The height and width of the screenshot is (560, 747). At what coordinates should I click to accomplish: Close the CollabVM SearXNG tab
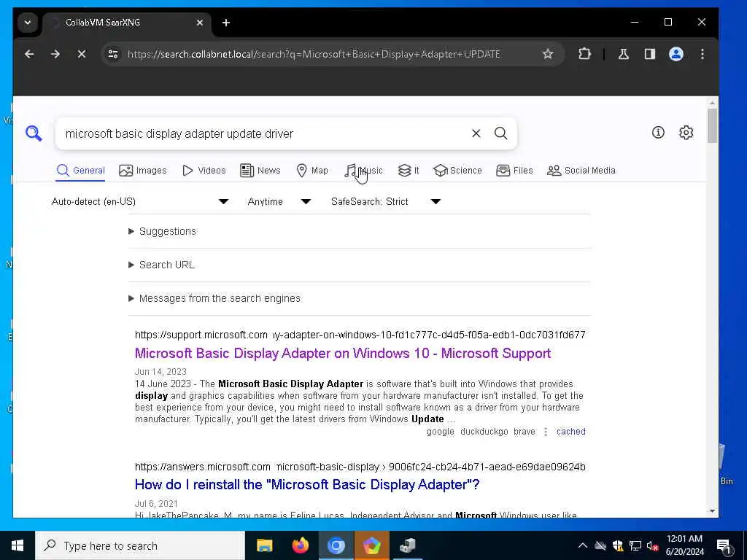click(200, 23)
